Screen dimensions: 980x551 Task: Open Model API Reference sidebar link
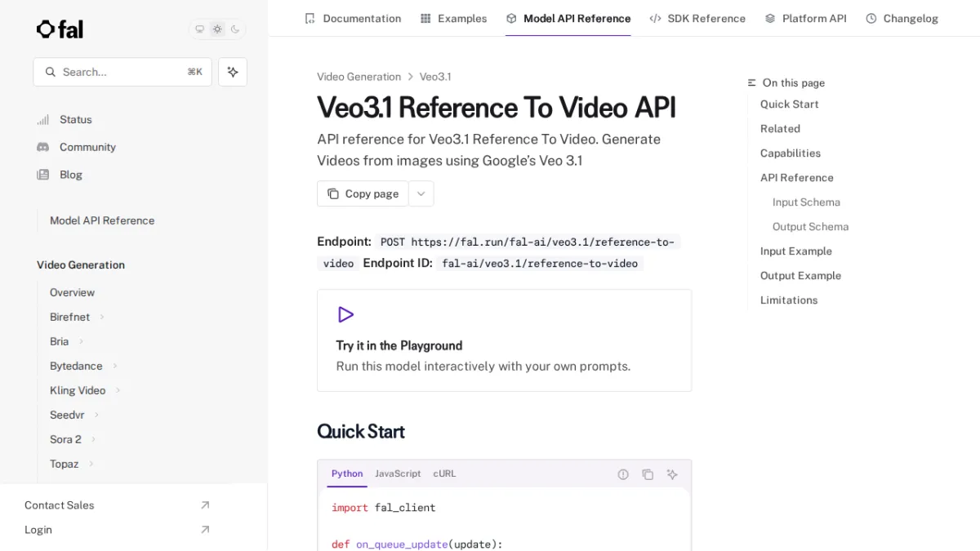[102, 220]
